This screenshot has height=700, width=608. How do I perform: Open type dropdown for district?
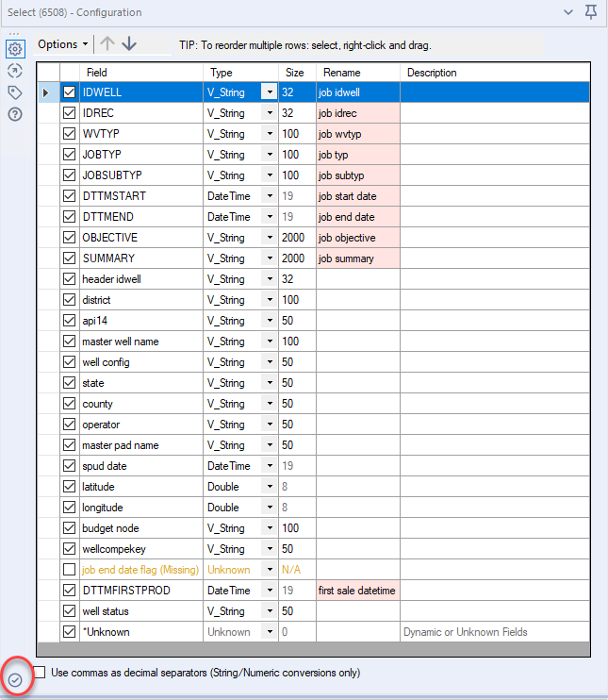270,300
